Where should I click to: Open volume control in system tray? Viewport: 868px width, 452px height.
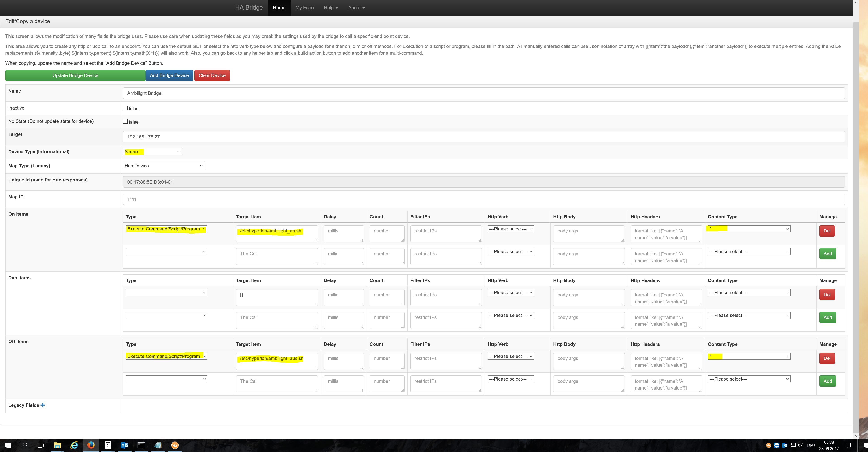(801, 445)
